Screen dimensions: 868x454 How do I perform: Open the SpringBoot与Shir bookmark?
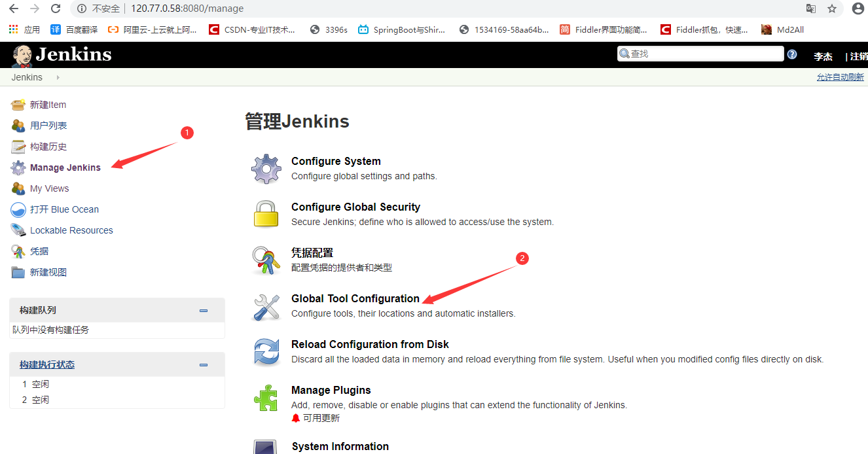click(x=402, y=29)
